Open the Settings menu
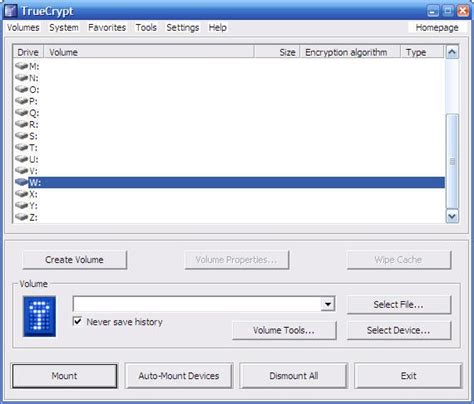The image size is (474, 404). click(182, 28)
